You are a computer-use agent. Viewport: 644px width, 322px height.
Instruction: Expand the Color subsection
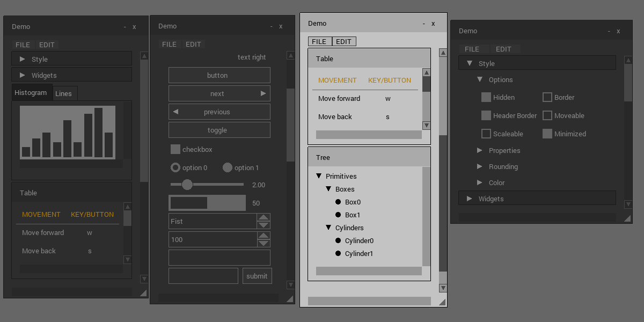pyautogui.click(x=480, y=182)
